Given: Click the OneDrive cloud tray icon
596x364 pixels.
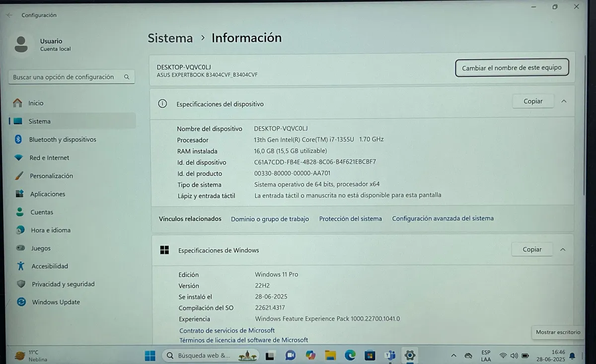Looking at the screenshot, I should pyautogui.click(x=468, y=356).
